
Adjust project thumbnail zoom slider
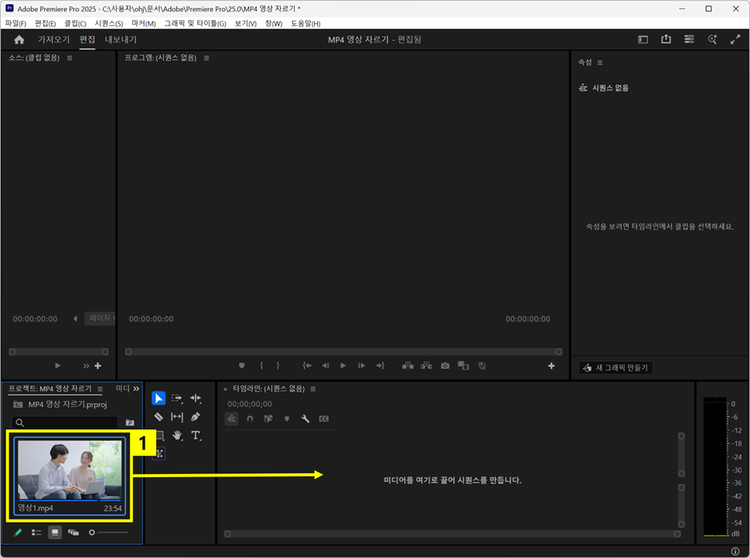109,532
